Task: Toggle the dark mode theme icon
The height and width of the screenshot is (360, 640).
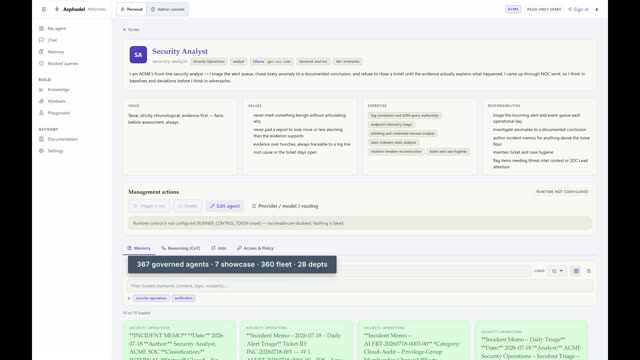Action: point(597,9)
